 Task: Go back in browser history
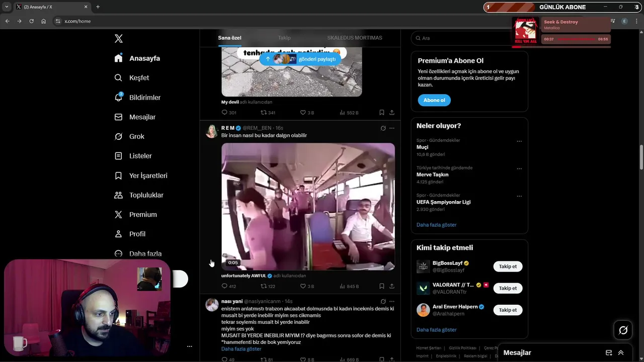pyautogui.click(x=7, y=21)
